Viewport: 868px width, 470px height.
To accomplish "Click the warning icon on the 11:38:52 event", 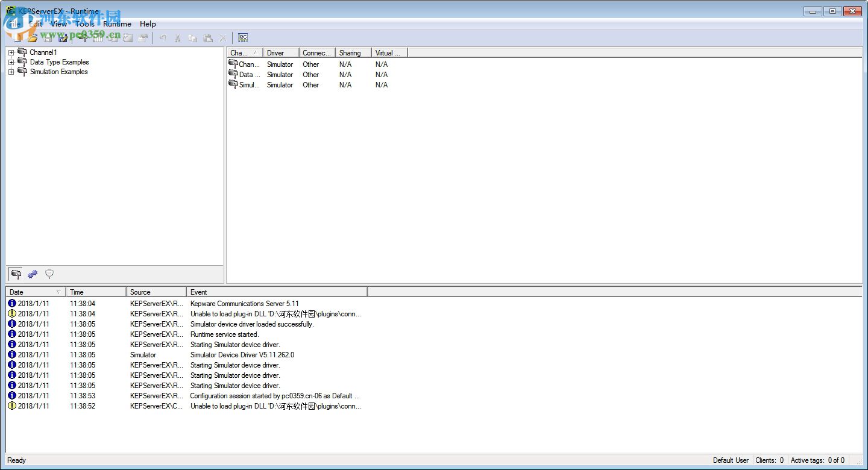I will 12,406.
